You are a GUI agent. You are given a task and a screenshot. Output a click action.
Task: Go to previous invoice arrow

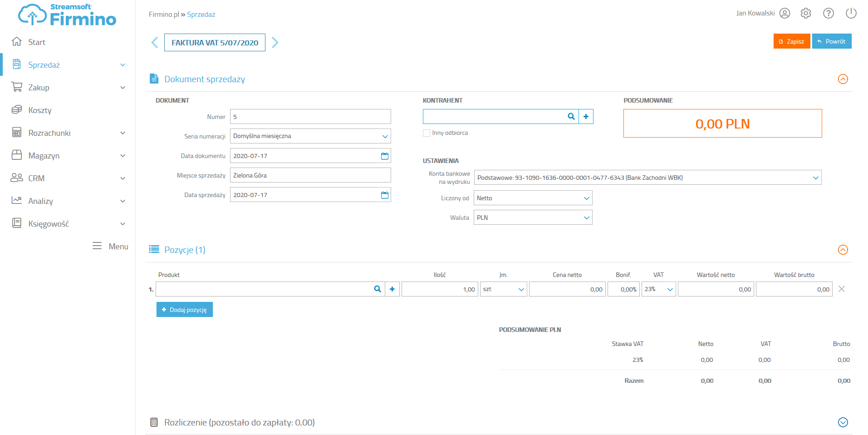click(155, 43)
